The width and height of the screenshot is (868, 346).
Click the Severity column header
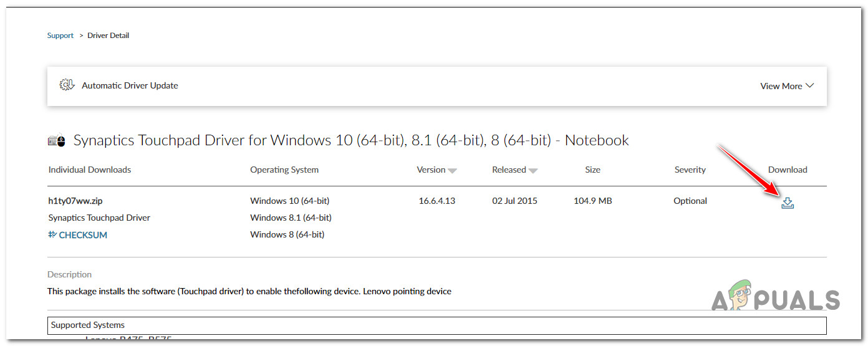tap(690, 170)
